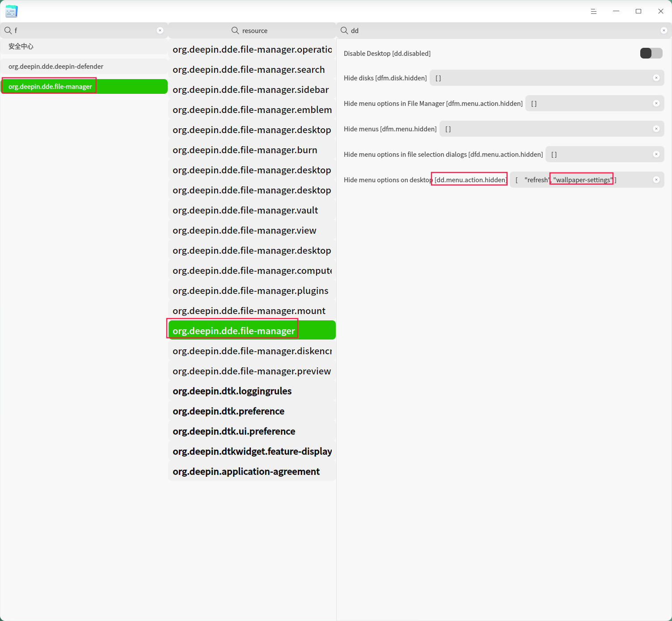Clear the dfd.menu.action.hidden value
Screen dimensions: 672x621
coord(656,154)
